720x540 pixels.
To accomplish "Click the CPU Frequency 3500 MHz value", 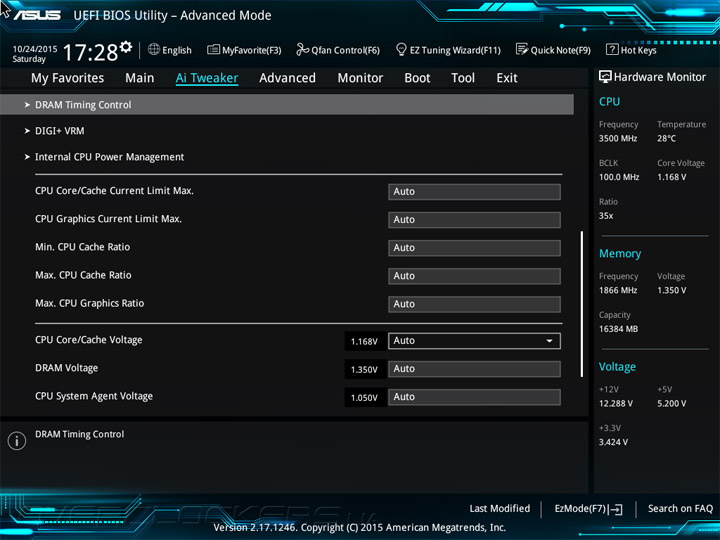I will click(x=618, y=138).
